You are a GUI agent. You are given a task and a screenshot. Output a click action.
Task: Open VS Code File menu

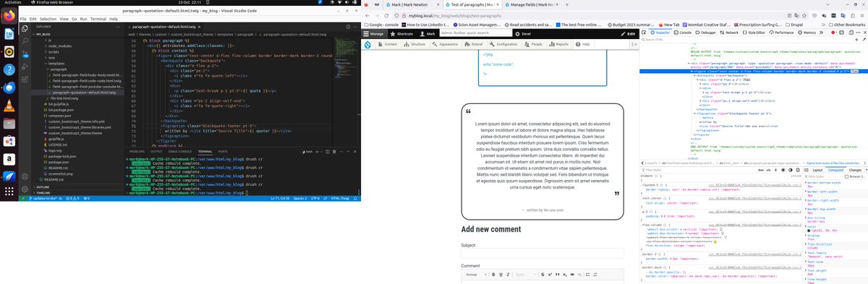point(23,18)
